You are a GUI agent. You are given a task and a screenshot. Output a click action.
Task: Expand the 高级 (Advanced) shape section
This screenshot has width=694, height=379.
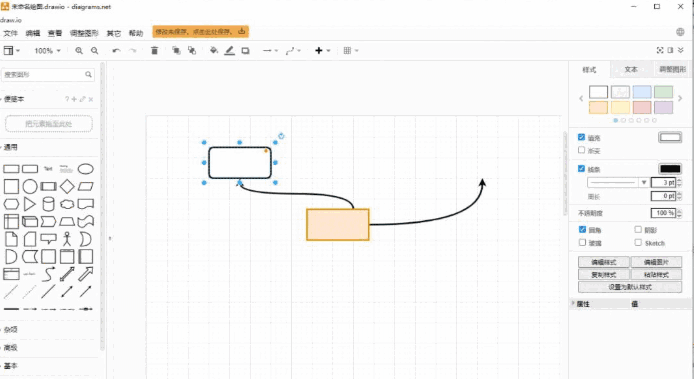(x=11, y=348)
